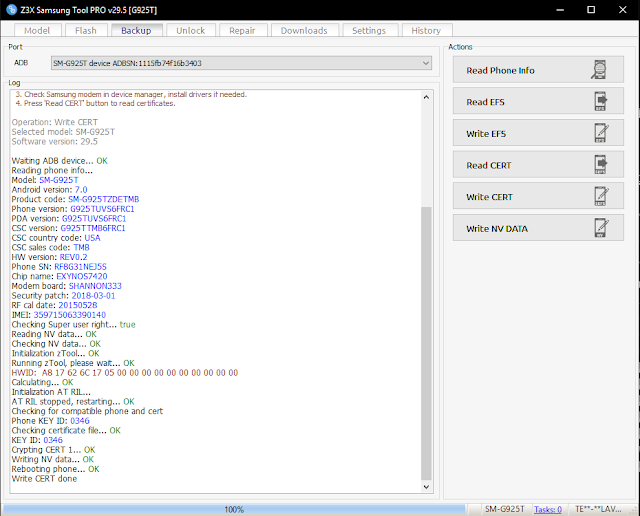Click the log vertical scrollbar thumb
The height and width of the screenshot is (516, 640).
pyautogui.click(x=426, y=343)
